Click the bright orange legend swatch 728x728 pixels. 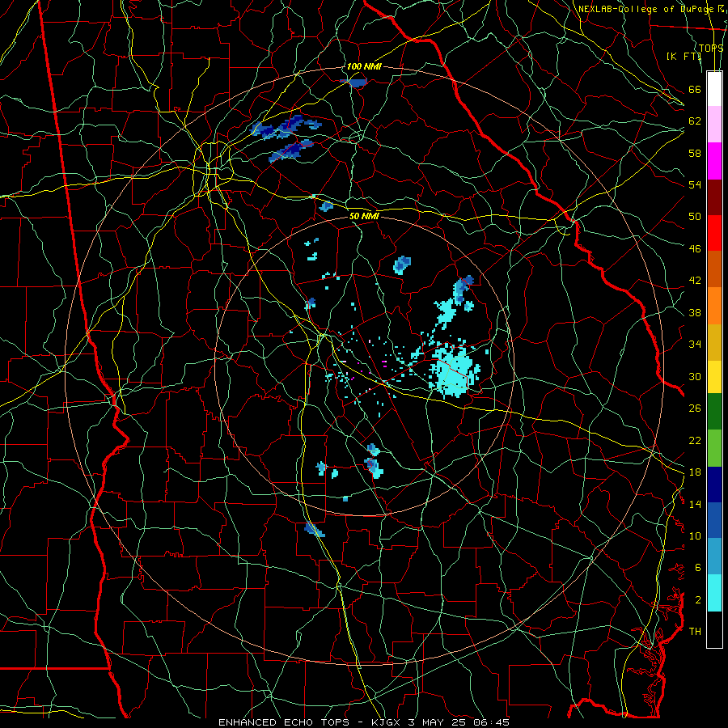[714, 306]
